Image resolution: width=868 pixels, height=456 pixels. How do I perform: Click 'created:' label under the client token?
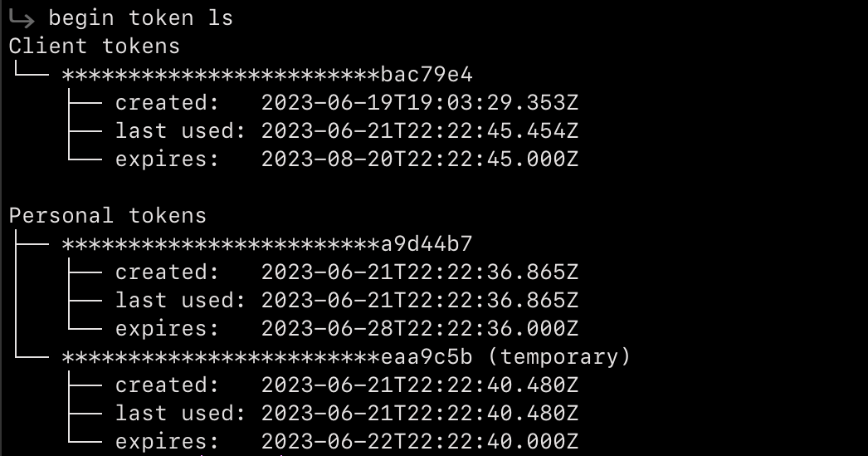[167, 103]
